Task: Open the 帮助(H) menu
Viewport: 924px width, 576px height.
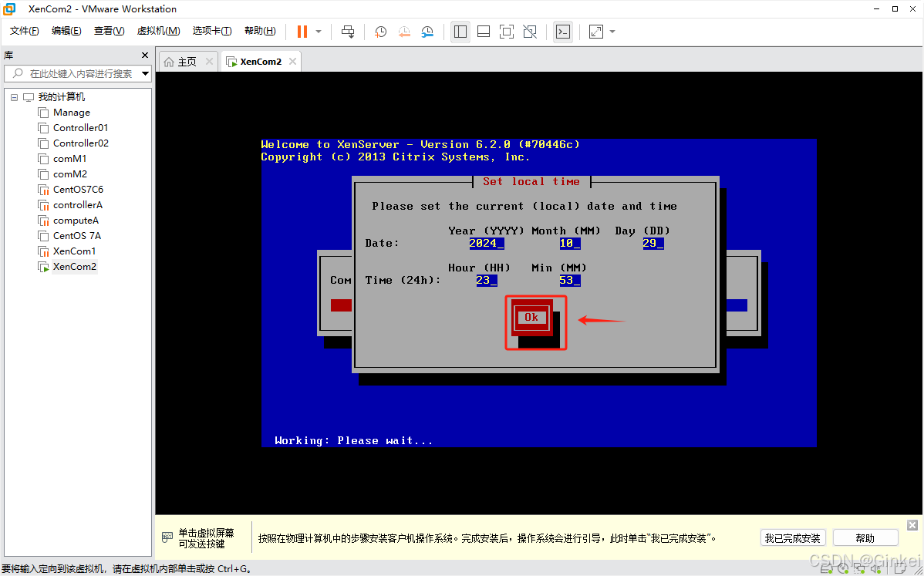Action: point(260,31)
